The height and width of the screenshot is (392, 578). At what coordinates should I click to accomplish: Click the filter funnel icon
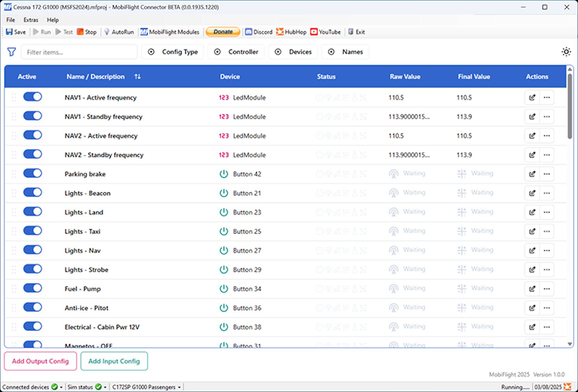click(x=11, y=52)
